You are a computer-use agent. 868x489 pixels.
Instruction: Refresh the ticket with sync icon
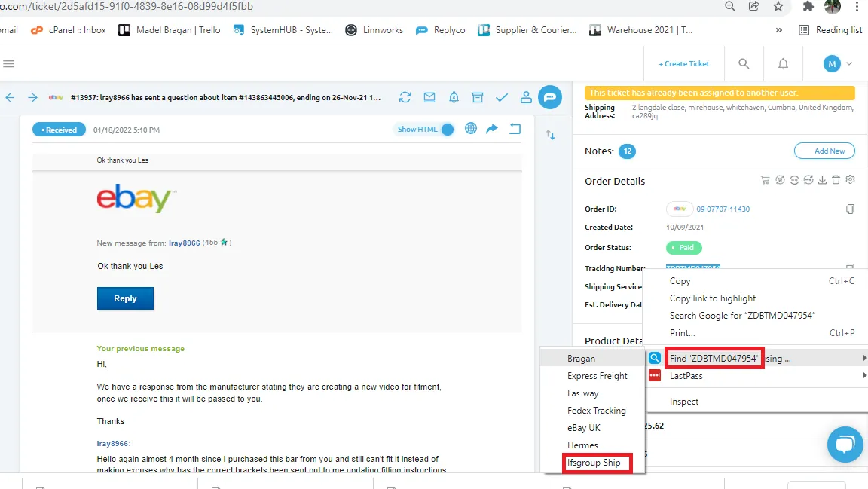(405, 97)
